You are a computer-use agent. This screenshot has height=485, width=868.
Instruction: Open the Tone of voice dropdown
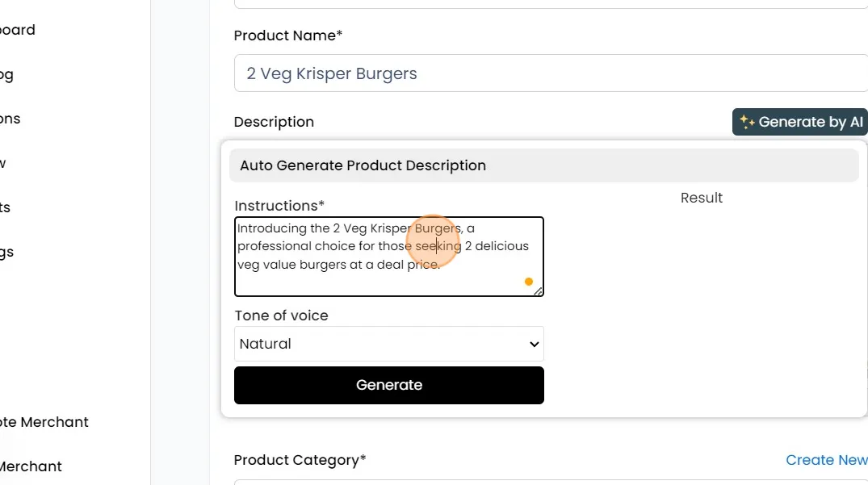pos(388,344)
